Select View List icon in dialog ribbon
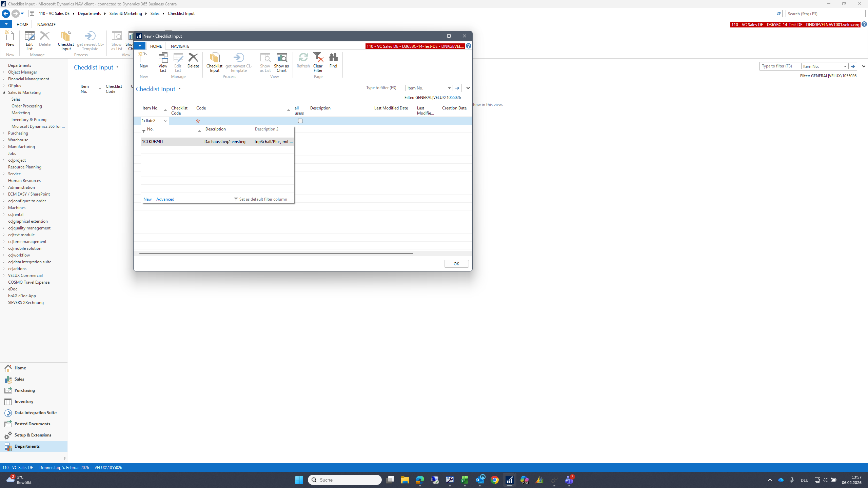This screenshot has height=488, width=868. (x=163, y=62)
